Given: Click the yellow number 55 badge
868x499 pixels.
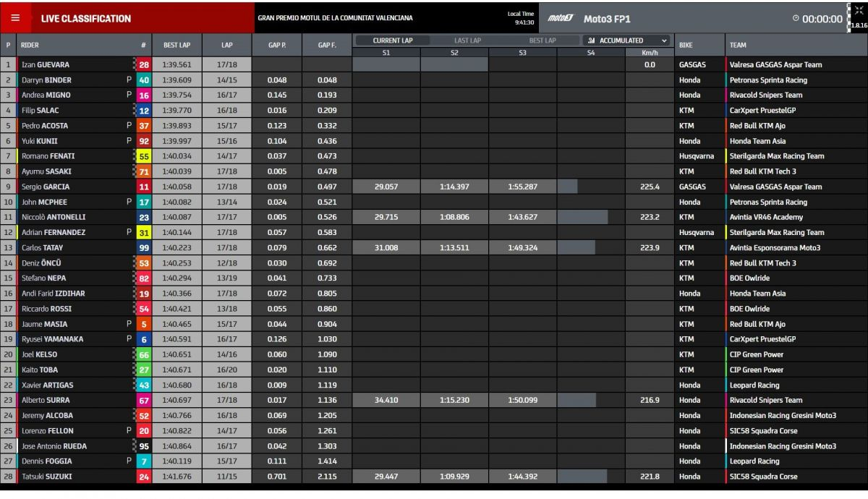Looking at the screenshot, I should pos(144,156).
